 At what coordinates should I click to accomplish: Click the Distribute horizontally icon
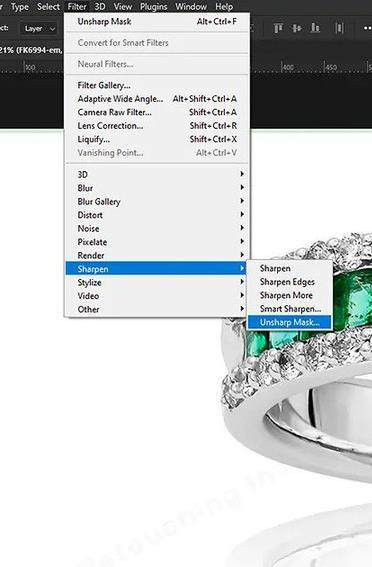tap(339, 28)
